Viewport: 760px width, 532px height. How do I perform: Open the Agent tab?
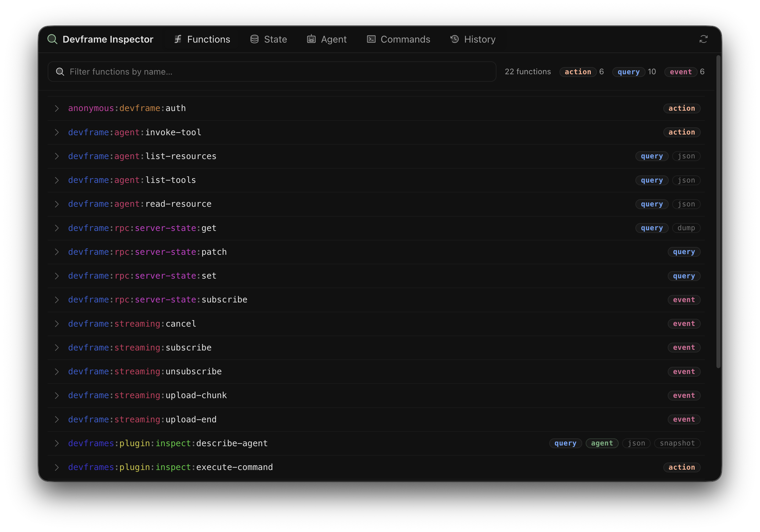tap(327, 39)
